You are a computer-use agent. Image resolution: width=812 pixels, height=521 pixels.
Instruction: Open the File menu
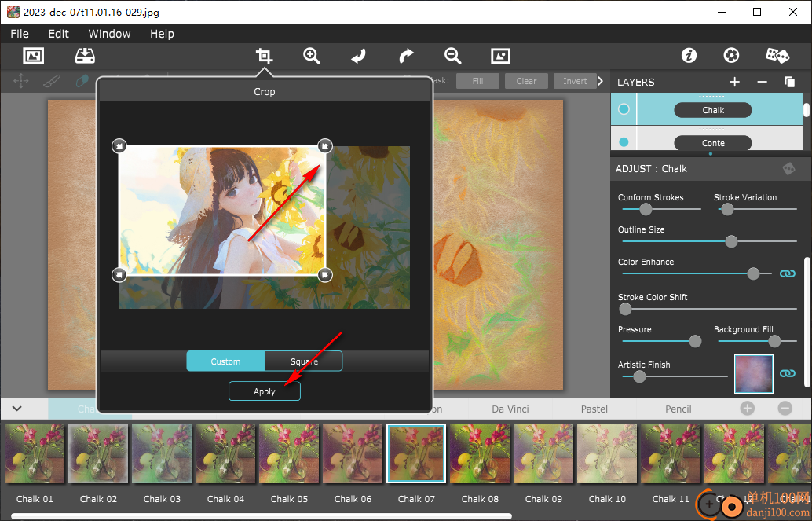coord(20,34)
